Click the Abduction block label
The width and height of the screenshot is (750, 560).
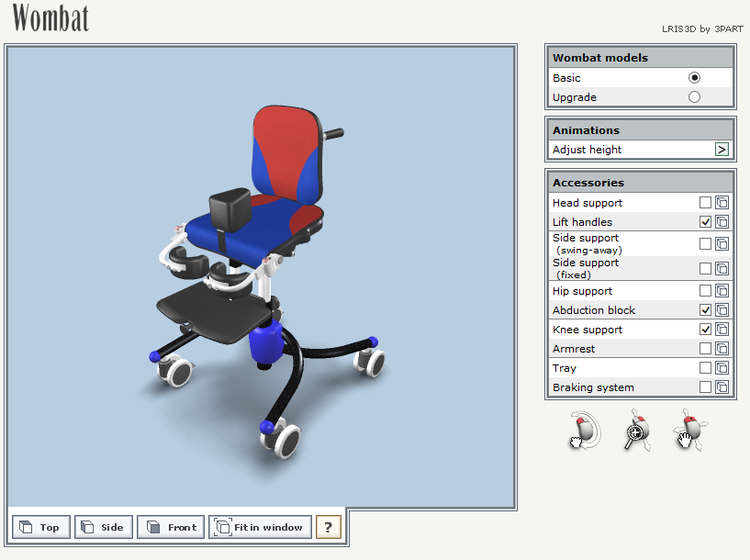pos(594,310)
